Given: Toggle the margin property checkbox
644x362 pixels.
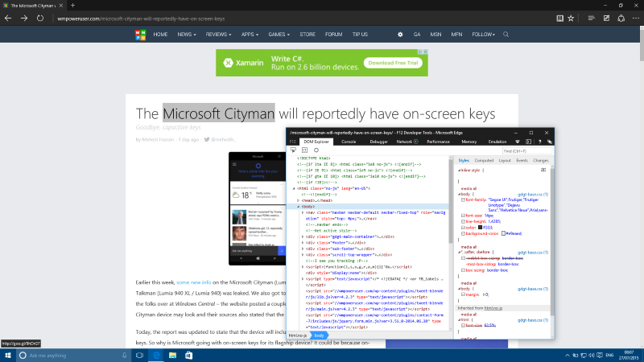Looking at the screenshot, I should 463,294.
